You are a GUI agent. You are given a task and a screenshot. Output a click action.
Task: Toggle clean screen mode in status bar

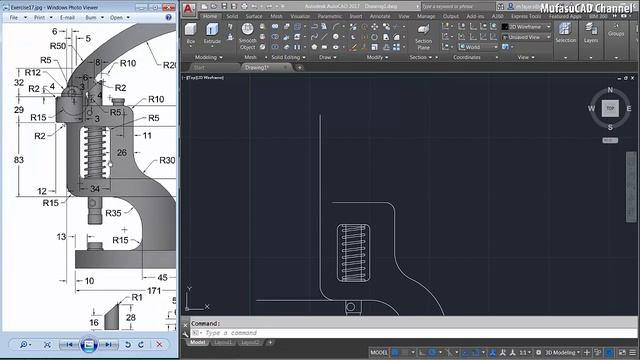[x=622, y=352]
